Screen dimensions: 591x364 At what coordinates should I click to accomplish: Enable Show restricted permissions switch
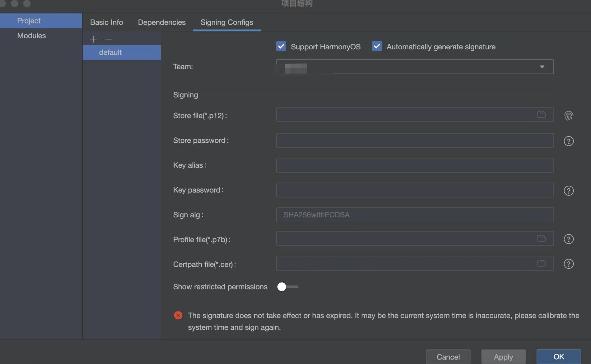click(287, 287)
